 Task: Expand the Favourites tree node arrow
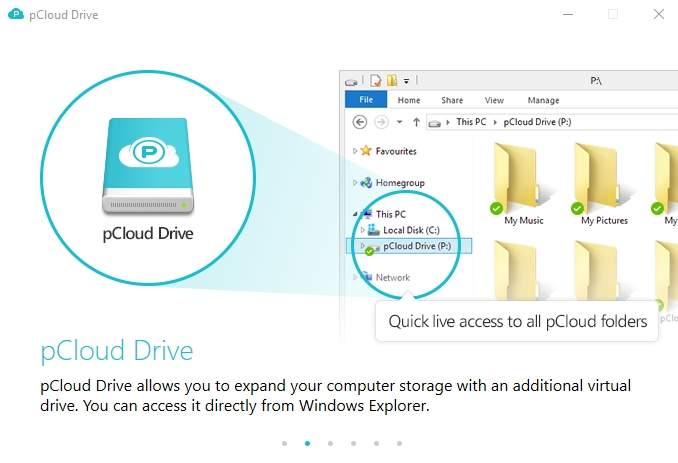(x=355, y=151)
